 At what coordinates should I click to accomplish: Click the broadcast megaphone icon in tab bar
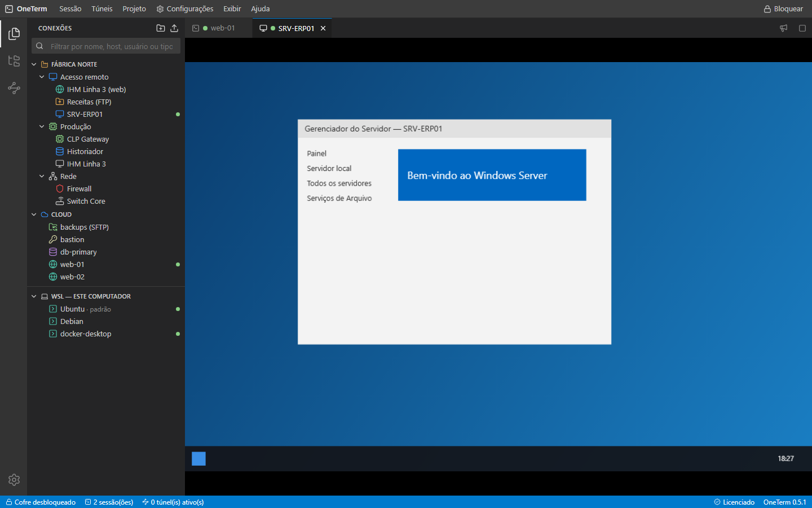784,28
